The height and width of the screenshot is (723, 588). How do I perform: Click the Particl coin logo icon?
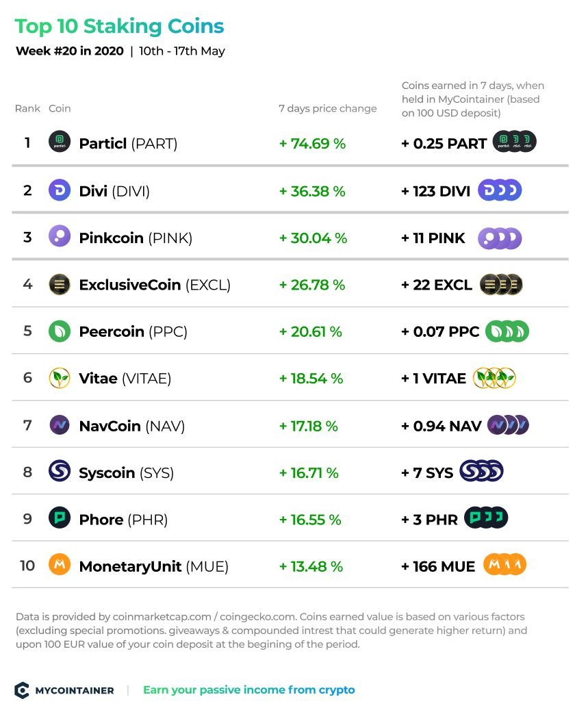(x=60, y=142)
